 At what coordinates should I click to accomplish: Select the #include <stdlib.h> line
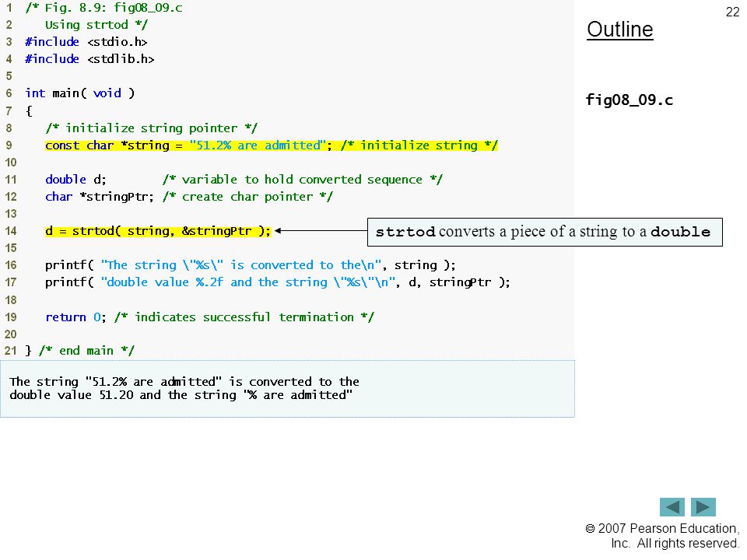(x=89, y=59)
